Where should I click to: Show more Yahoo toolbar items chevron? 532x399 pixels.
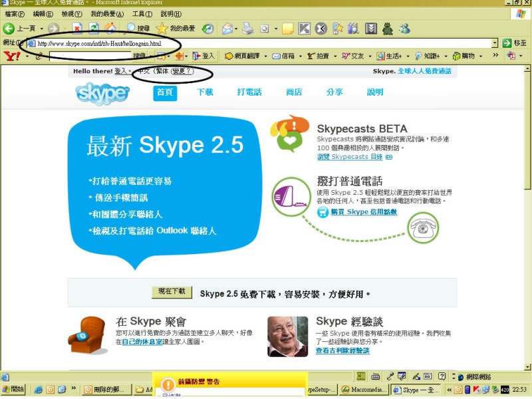click(495, 55)
